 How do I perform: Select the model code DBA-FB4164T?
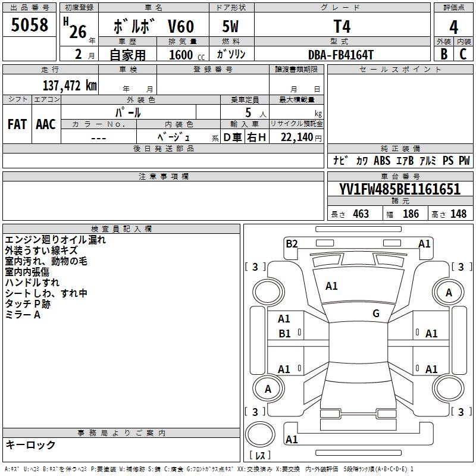(x=340, y=55)
